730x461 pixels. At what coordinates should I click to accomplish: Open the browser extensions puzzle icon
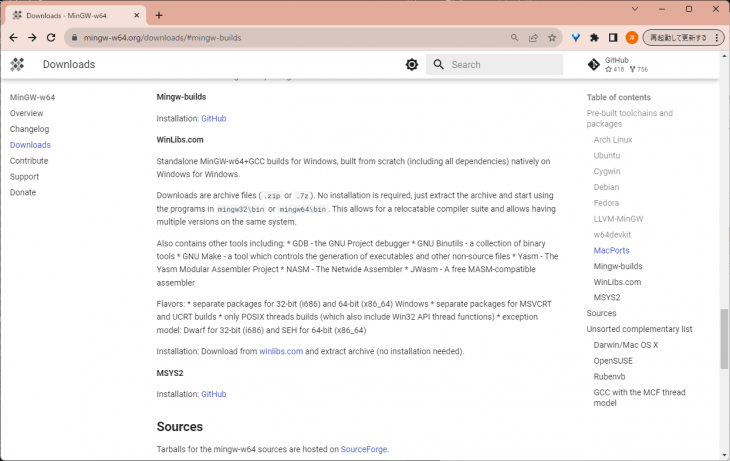(x=594, y=37)
